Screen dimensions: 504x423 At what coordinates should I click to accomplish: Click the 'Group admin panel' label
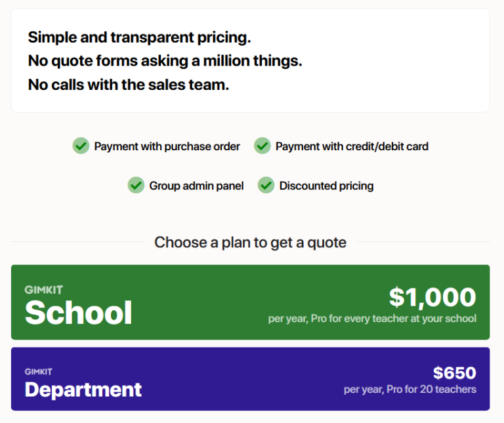[x=196, y=186]
